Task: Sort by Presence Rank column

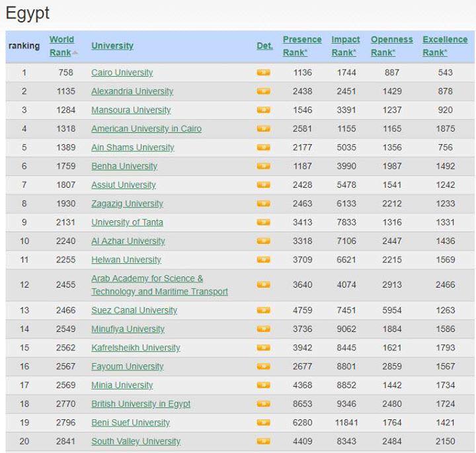Action: (x=302, y=46)
